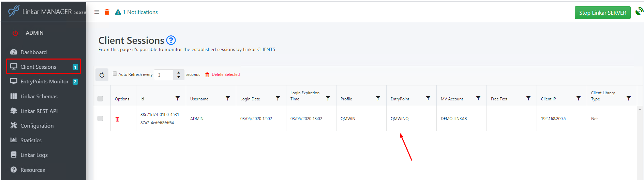644x180 pixels.
Task: Click the Delete Selected link
Action: [x=226, y=75]
